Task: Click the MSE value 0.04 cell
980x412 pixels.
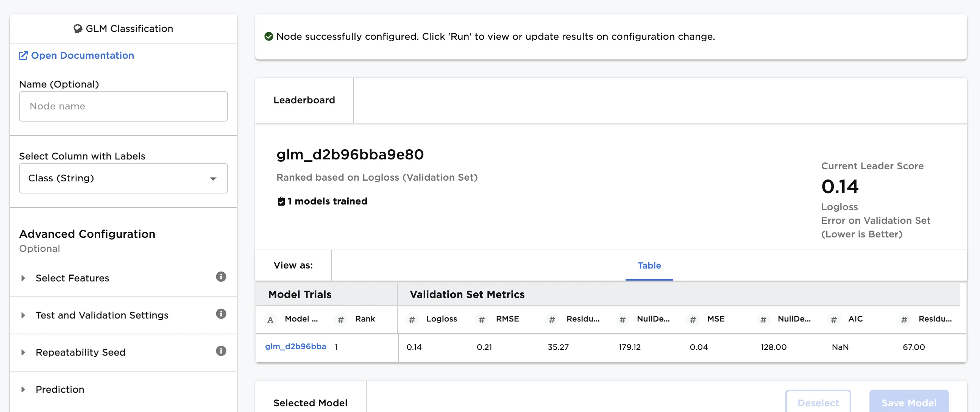Action: click(699, 347)
